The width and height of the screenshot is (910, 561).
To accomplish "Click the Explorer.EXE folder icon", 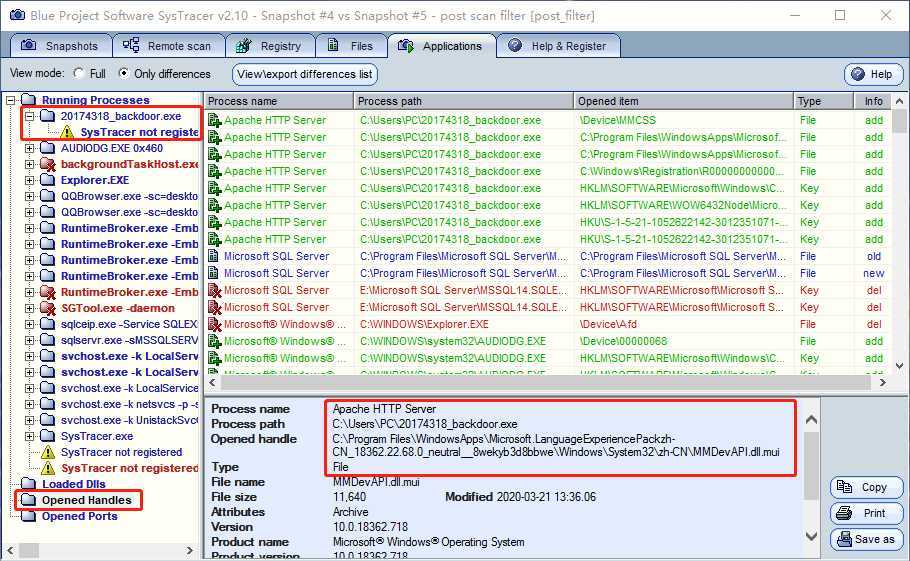I will point(48,180).
